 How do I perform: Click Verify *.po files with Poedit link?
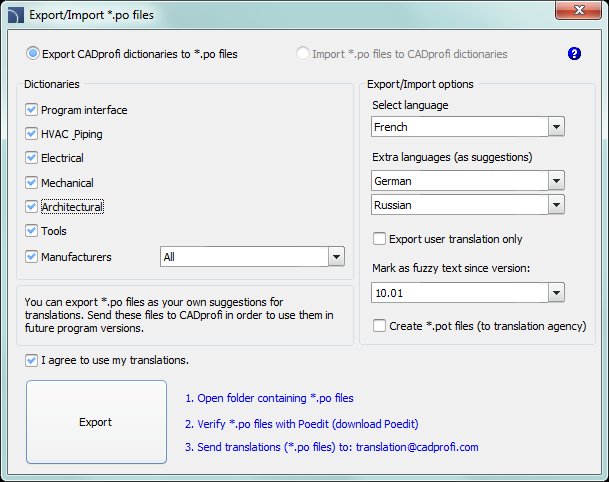[301, 423]
